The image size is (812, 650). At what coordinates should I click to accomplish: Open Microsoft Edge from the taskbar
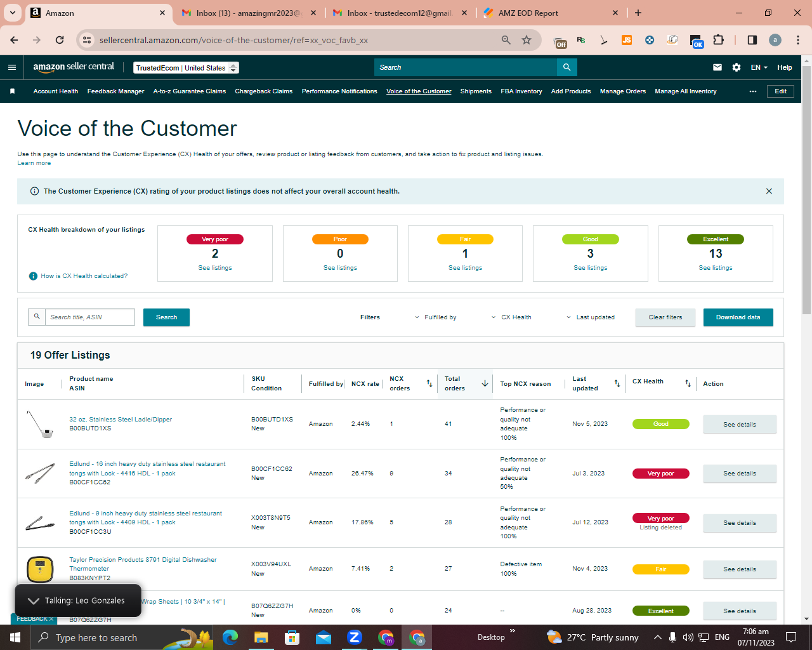(x=230, y=637)
